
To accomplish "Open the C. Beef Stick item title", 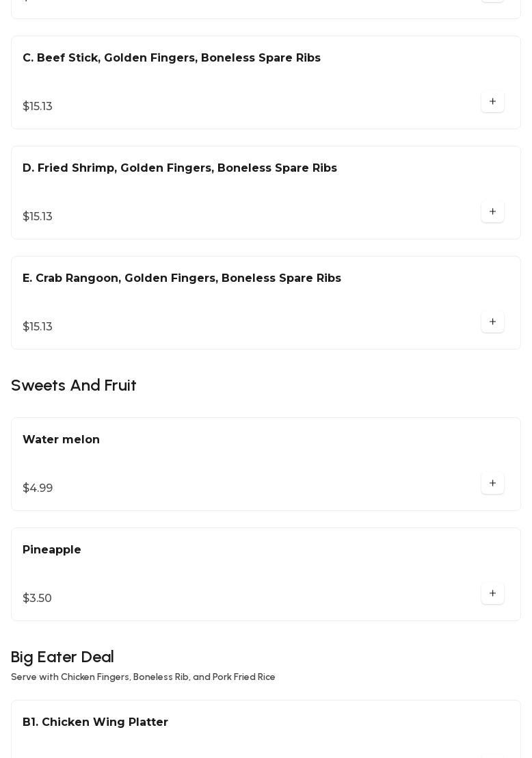I will click(172, 58).
